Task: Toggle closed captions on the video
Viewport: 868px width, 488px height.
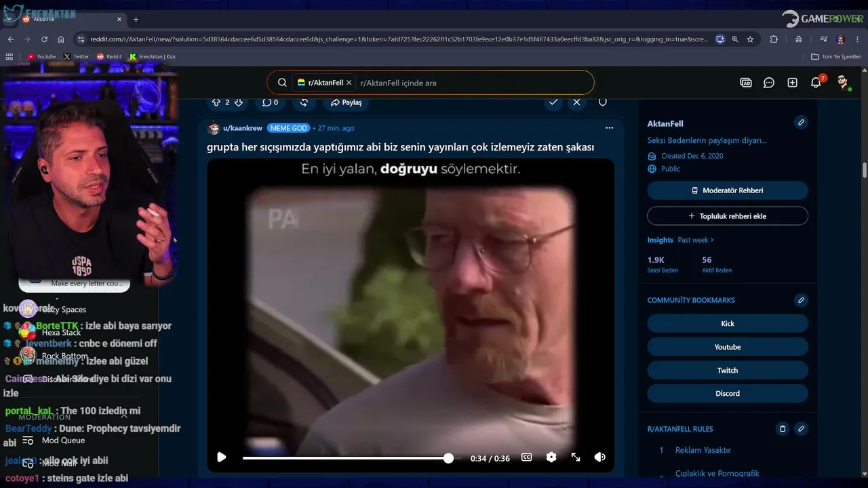Action: tap(526, 457)
